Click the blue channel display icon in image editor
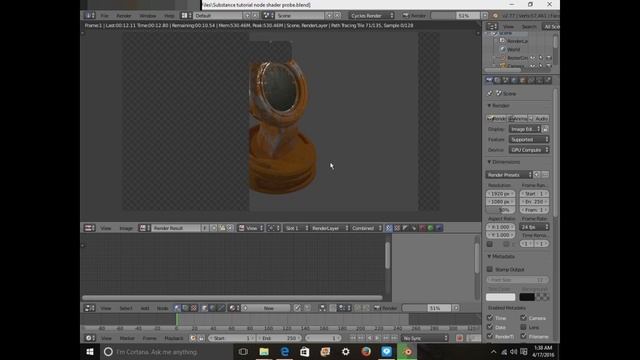 tap(439, 228)
